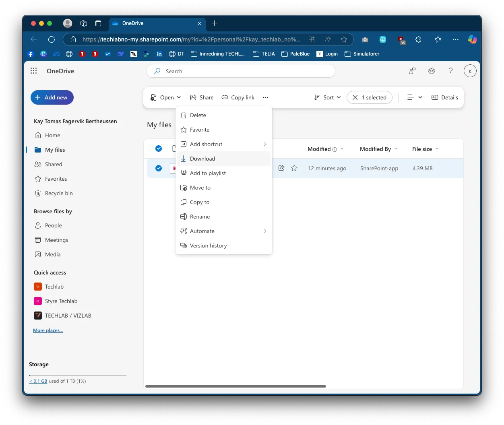
Task: Open the people-and-chat icon in OneDrive header
Action: point(412,71)
